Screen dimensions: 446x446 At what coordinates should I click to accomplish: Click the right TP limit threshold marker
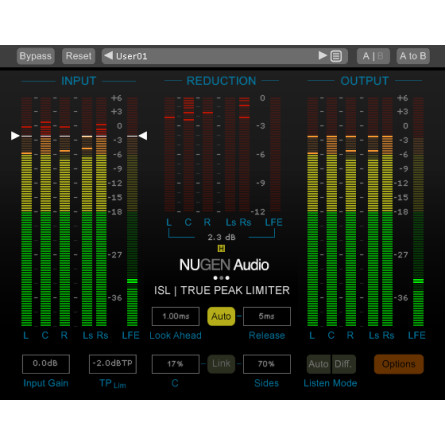tap(143, 136)
